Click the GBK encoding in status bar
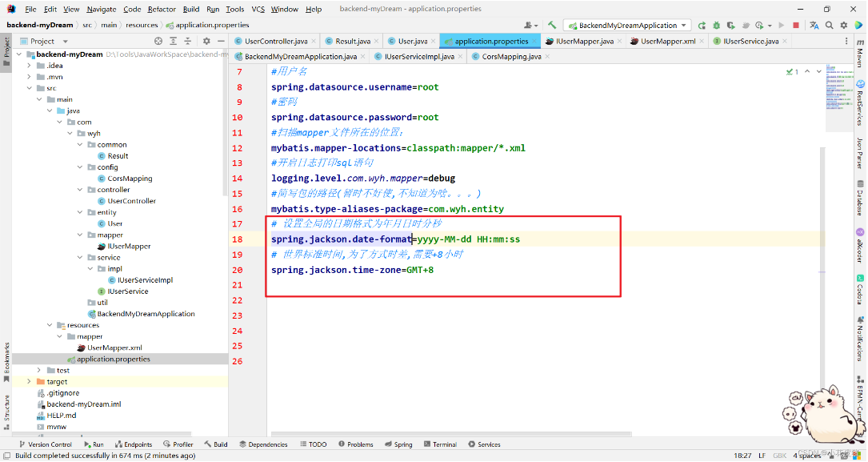 (779, 456)
